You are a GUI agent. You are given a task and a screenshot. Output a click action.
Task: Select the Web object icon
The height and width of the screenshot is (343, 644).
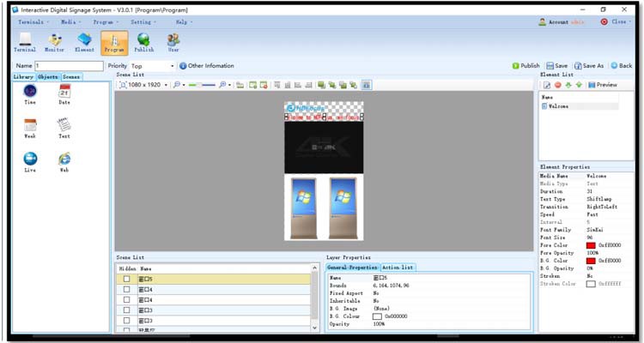click(64, 161)
